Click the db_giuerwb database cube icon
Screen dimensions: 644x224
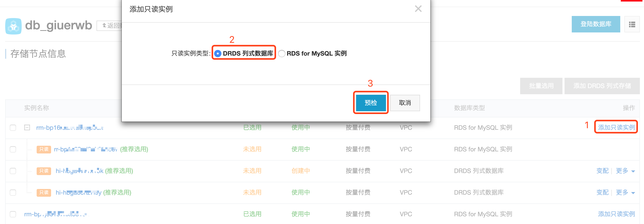point(13,26)
